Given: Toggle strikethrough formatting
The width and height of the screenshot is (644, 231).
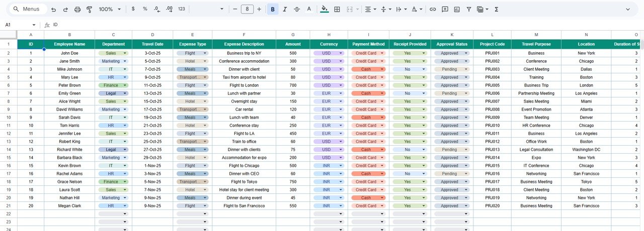Looking at the screenshot, I should coord(297,9).
